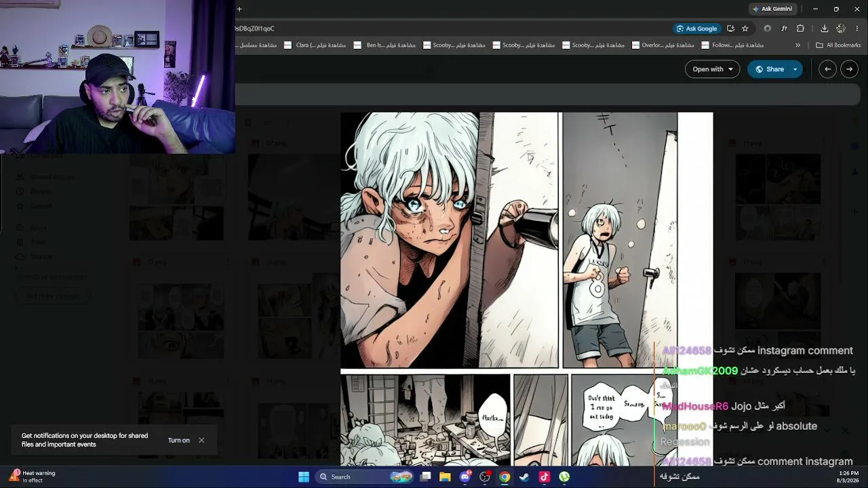Viewport: 868px width, 488px height.
Task: Open the Chrome extensions puzzle icon
Action: 800,28
